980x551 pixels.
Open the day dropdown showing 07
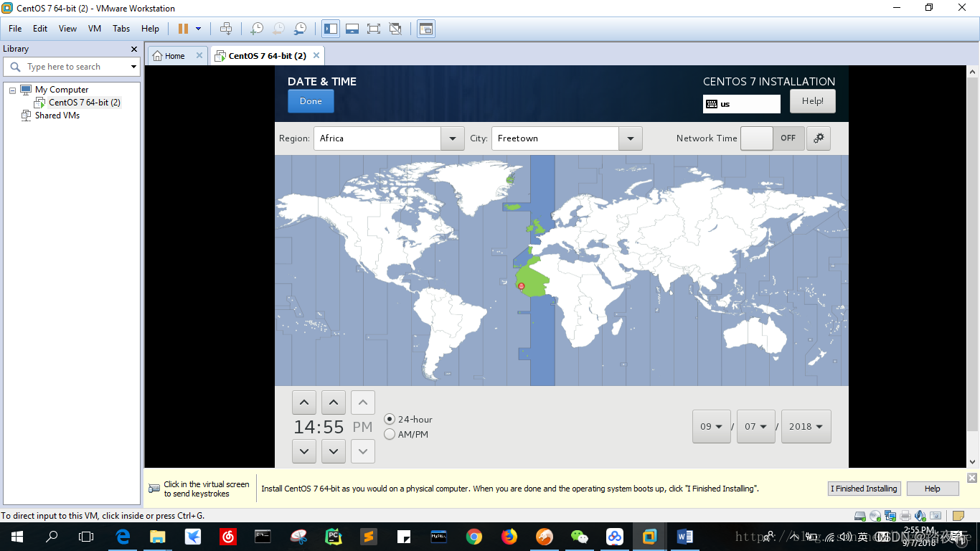(x=756, y=426)
